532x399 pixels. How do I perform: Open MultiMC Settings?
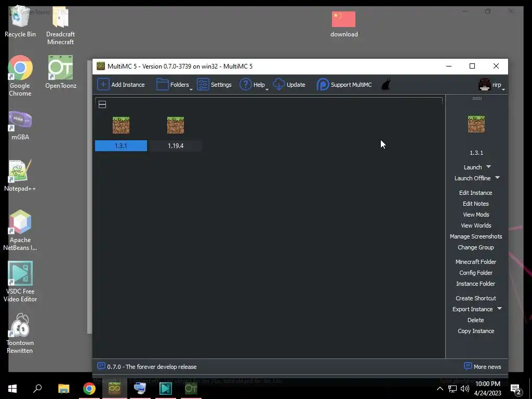tap(215, 85)
